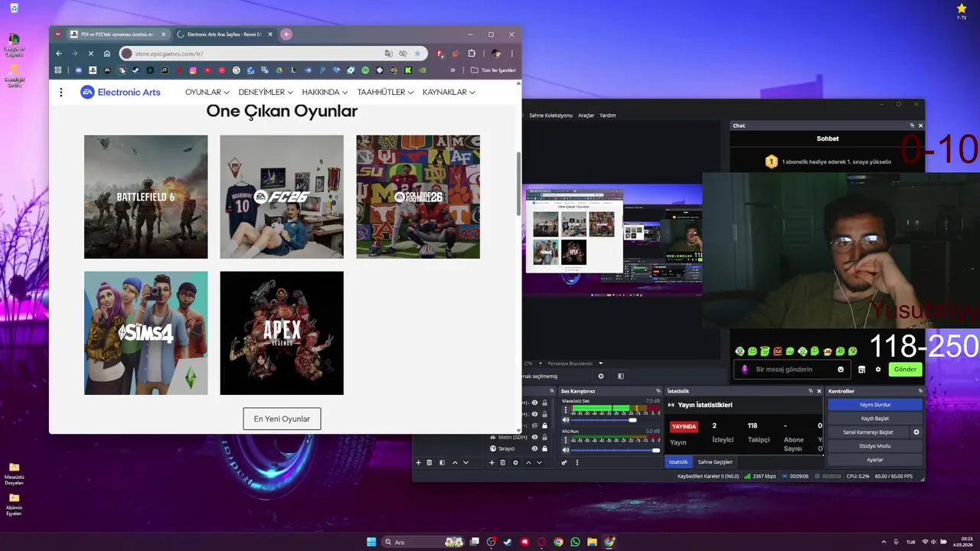Open the Google Drive bookmark
This screenshot has height=551, width=980.
(x=279, y=70)
